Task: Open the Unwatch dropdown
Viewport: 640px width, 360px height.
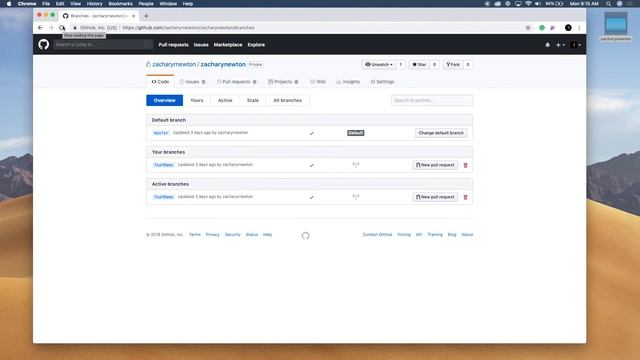Action: pos(379,64)
